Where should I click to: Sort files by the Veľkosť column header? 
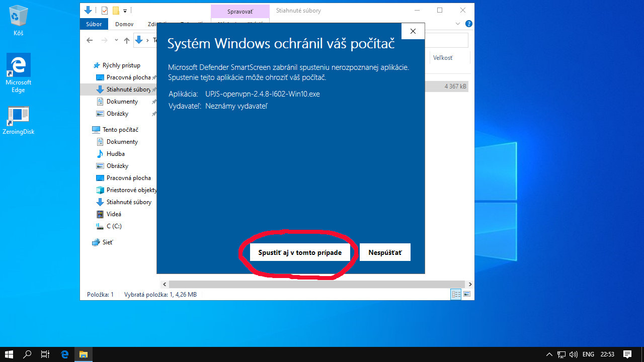(x=443, y=58)
